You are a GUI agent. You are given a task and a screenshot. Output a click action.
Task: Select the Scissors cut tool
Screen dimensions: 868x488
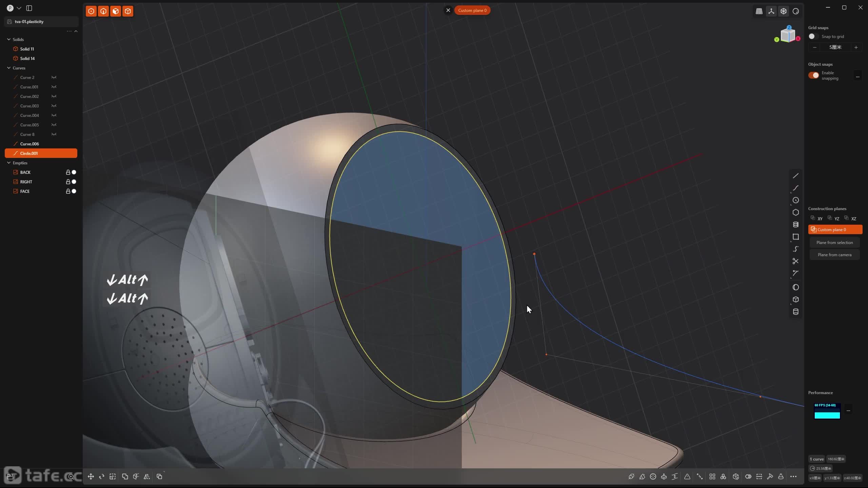pos(795,261)
